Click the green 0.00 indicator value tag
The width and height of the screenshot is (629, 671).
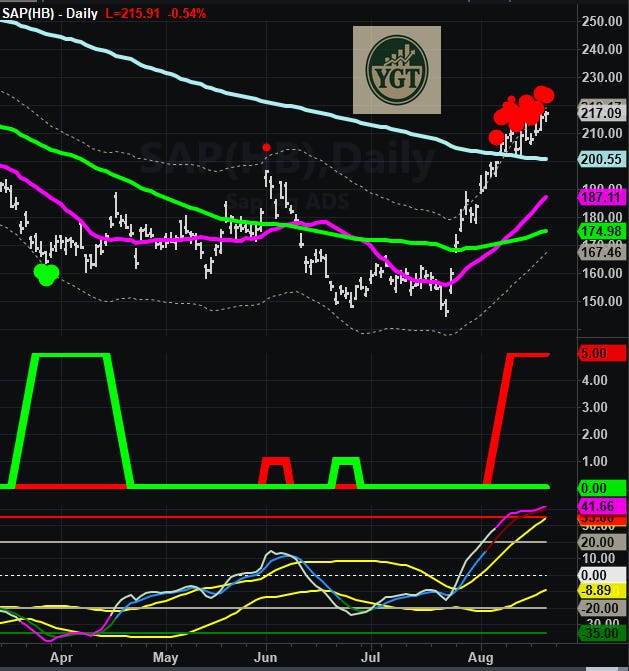coord(601,488)
